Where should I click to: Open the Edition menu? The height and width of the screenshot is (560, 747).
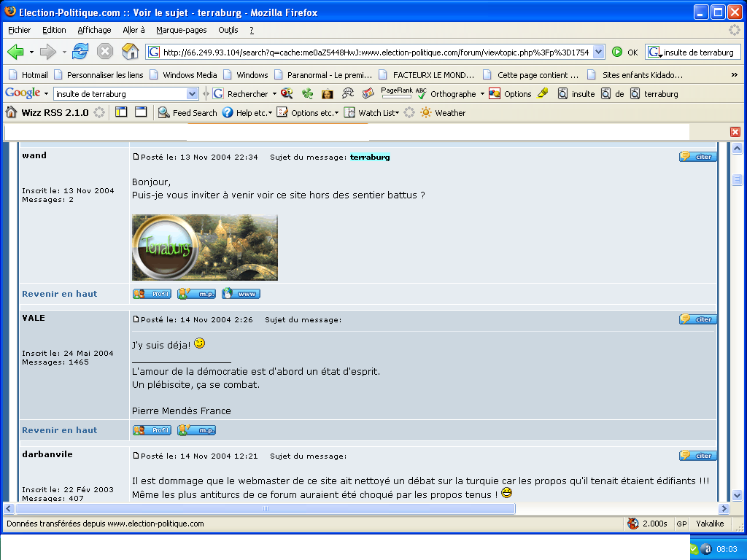[54, 30]
